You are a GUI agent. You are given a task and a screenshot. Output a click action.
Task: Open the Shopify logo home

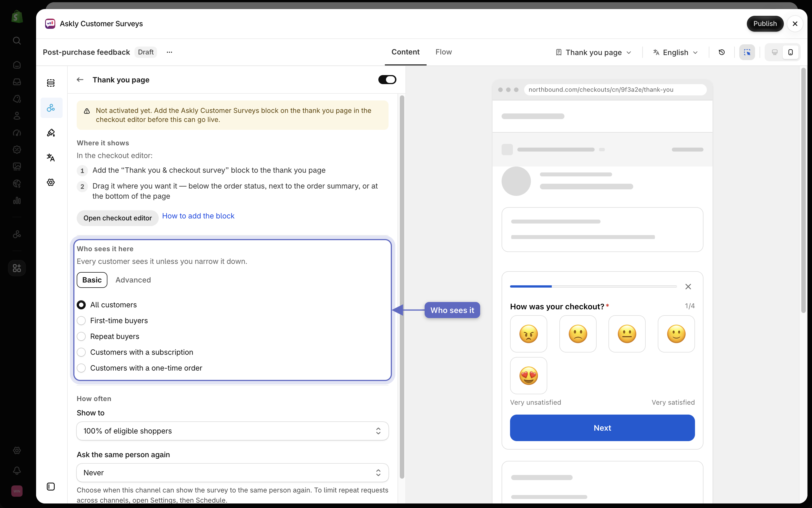tap(17, 17)
